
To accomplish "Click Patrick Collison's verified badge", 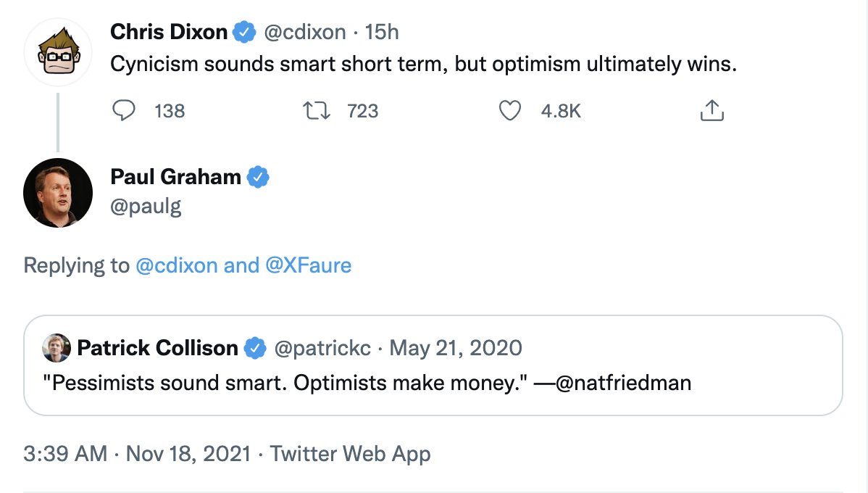I will 254,348.
